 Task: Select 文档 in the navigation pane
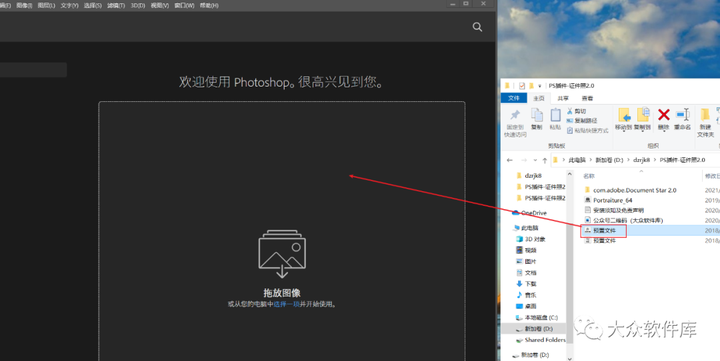click(530, 273)
